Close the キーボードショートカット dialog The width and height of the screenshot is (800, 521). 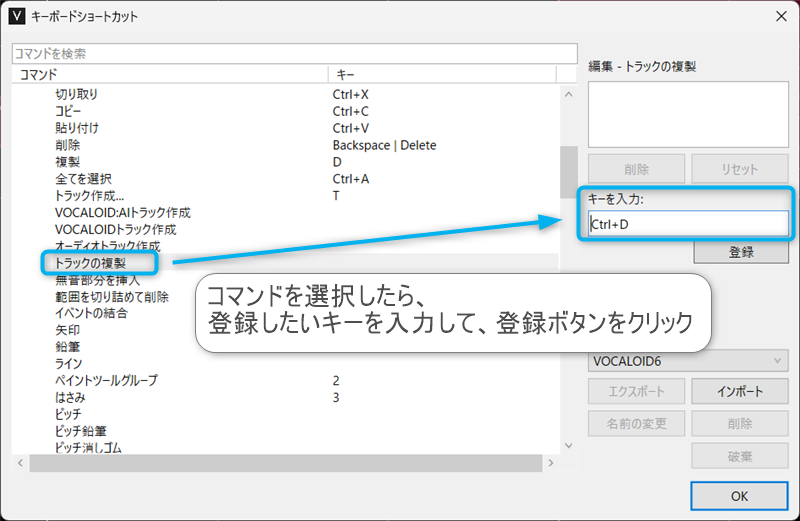pos(781,17)
